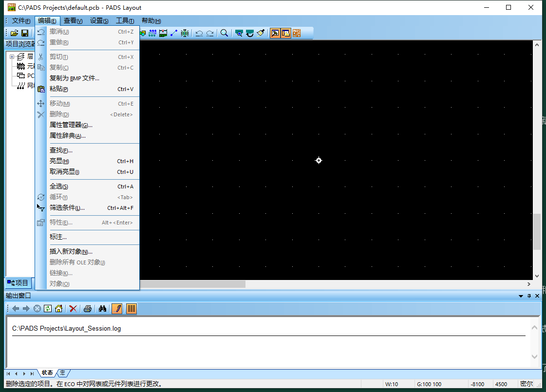Open 属性辞典(A)... from the menu
This screenshot has height=392, width=546.
tap(87, 136)
